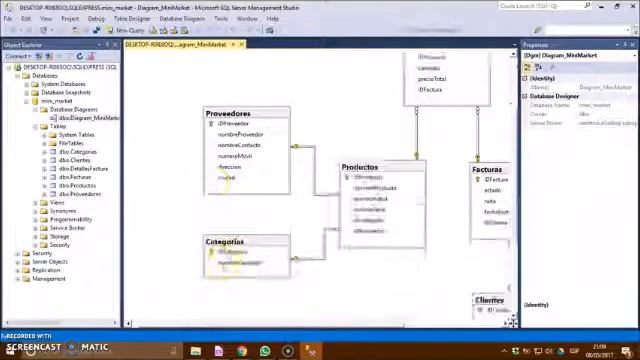Open the Edit menu
The image size is (640, 360).
(26, 19)
